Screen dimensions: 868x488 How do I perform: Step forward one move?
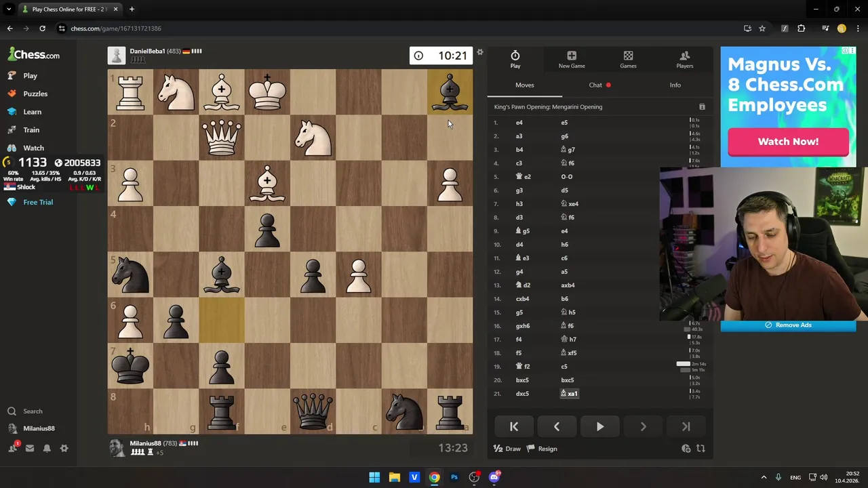[x=643, y=426]
